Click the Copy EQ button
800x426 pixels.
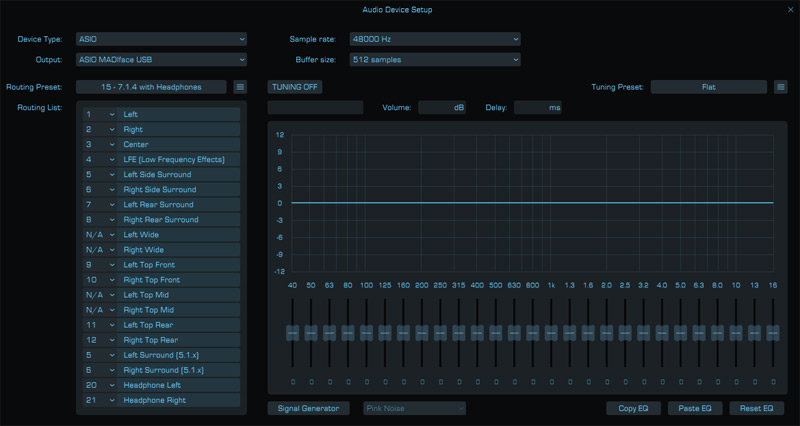point(634,408)
